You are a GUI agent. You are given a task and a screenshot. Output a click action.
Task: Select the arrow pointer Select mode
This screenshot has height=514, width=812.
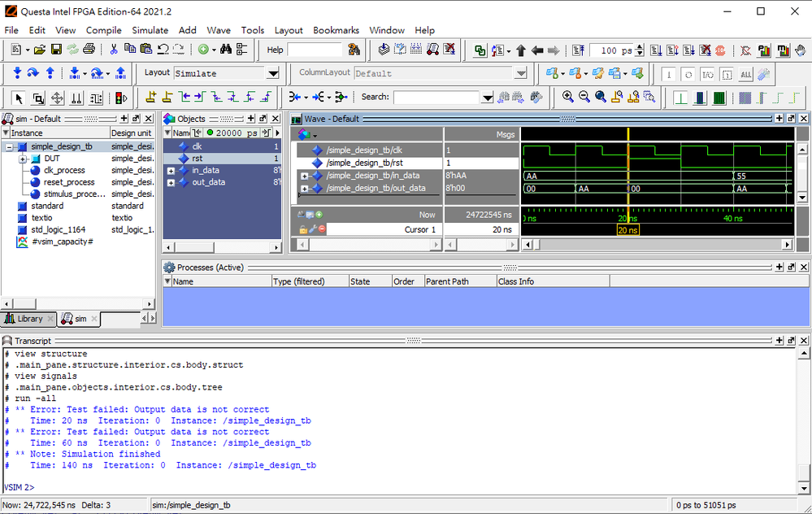[18, 98]
